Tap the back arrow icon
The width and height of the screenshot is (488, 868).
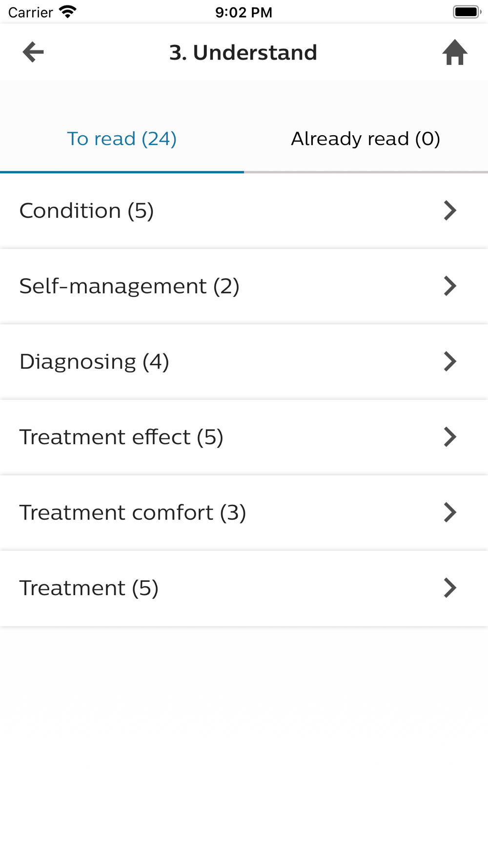[33, 52]
